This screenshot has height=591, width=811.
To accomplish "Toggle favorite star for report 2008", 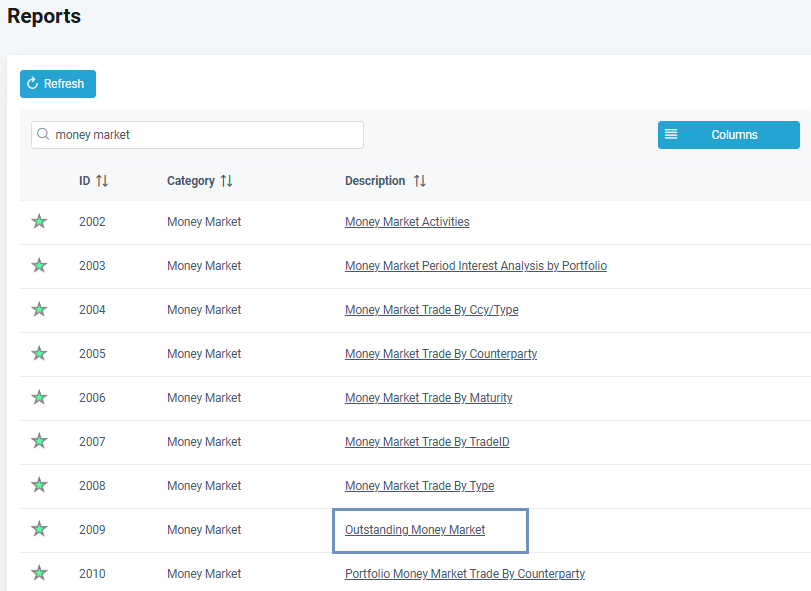I will 39,485.
